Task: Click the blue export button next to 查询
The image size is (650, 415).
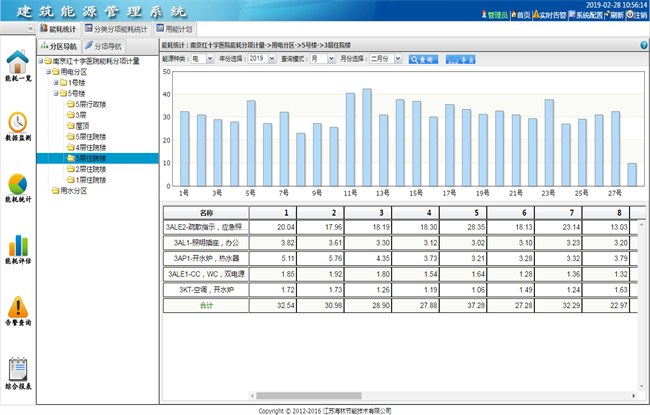Action: point(461,59)
